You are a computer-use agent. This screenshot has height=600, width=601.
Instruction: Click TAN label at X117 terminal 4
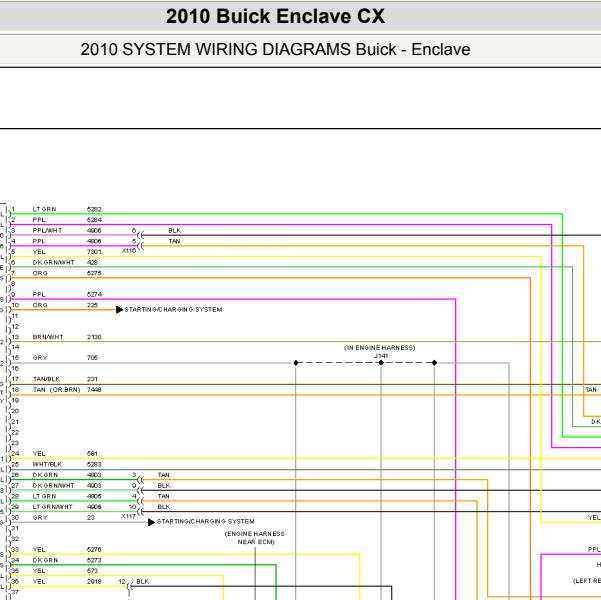(x=164, y=496)
